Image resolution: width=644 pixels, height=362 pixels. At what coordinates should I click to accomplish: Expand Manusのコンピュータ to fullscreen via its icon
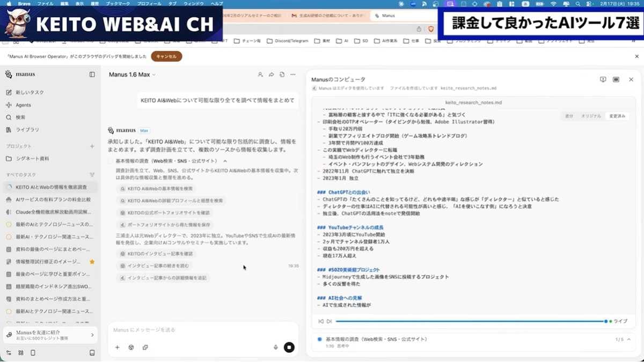tap(617, 79)
